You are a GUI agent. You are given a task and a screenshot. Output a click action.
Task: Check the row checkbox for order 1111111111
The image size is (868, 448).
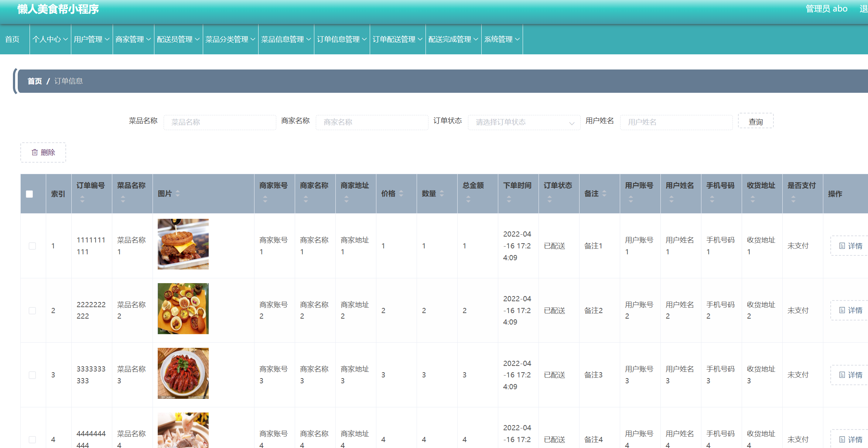pyautogui.click(x=32, y=245)
